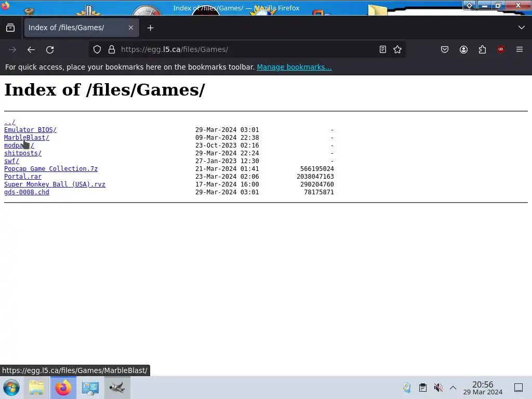532x399 pixels.
Task: Minimize the Firefox window
Action: [x=484, y=5]
